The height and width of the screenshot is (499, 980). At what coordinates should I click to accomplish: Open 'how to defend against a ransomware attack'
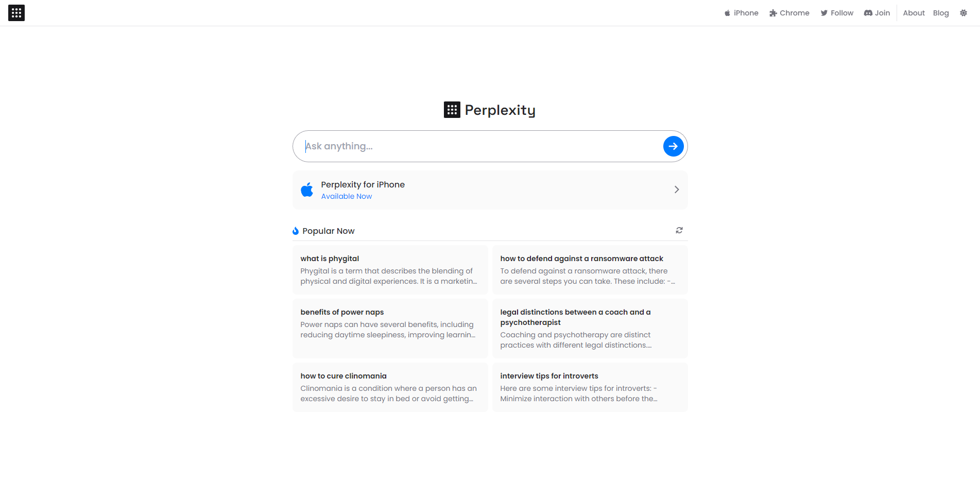click(590, 270)
